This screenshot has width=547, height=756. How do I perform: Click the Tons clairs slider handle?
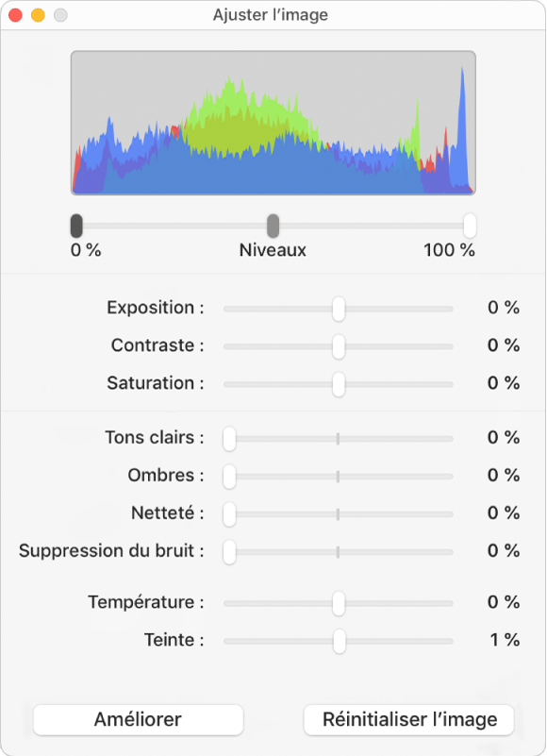click(x=229, y=439)
